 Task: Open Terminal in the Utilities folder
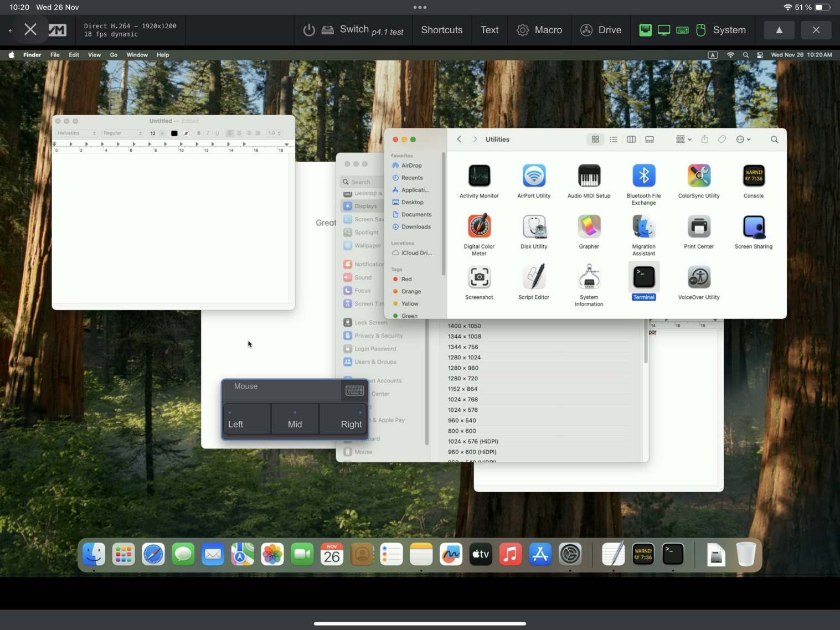point(643,277)
